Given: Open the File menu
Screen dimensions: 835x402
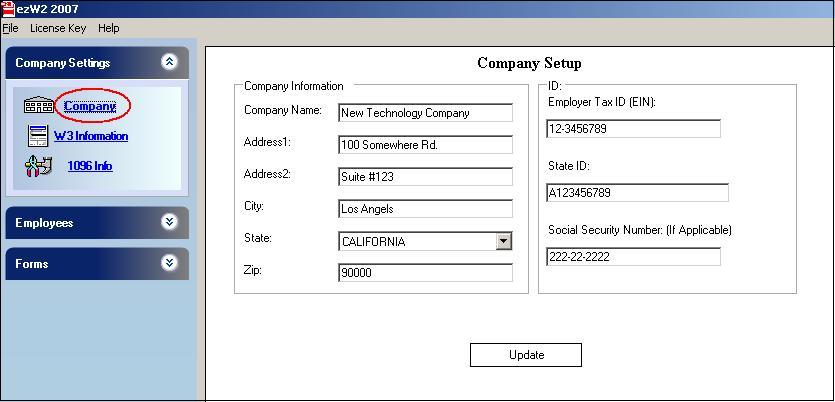Looking at the screenshot, I should [x=10, y=28].
